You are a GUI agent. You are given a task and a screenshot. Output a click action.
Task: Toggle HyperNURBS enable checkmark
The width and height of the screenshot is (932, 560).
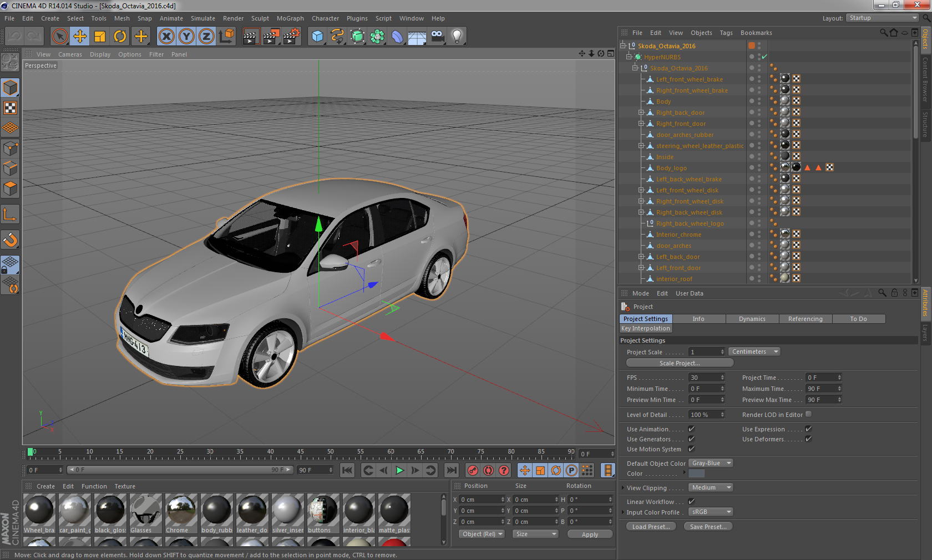[x=764, y=57]
